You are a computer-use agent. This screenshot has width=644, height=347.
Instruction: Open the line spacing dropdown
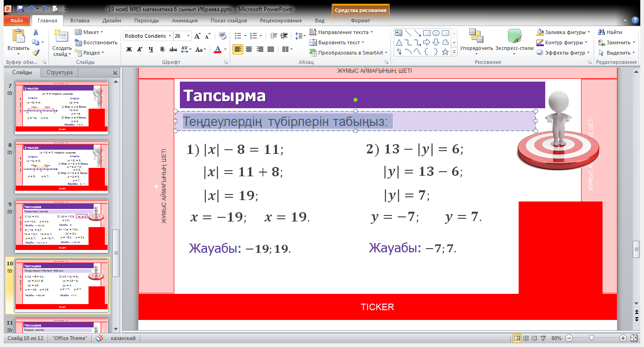coord(300,36)
